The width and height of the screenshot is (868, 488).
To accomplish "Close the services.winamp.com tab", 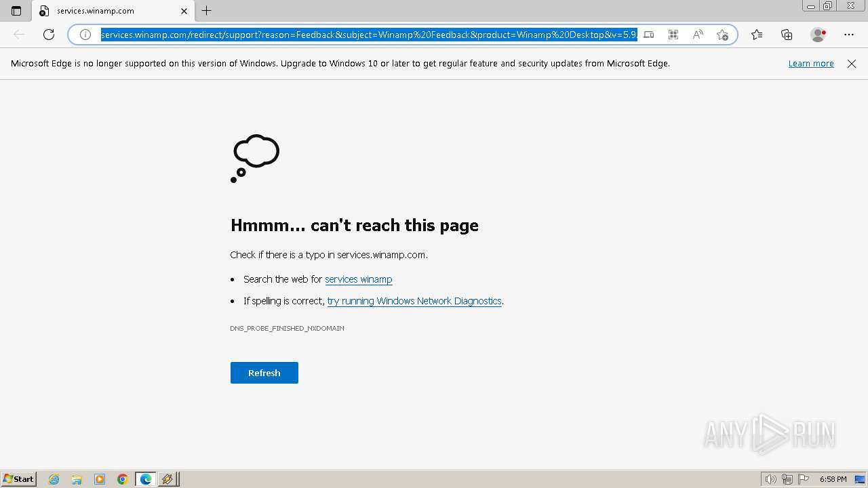I will pos(184,11).
